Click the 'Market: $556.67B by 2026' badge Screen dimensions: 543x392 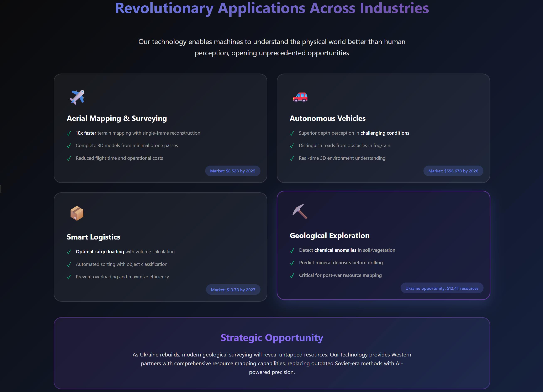[x=453, y=171]
